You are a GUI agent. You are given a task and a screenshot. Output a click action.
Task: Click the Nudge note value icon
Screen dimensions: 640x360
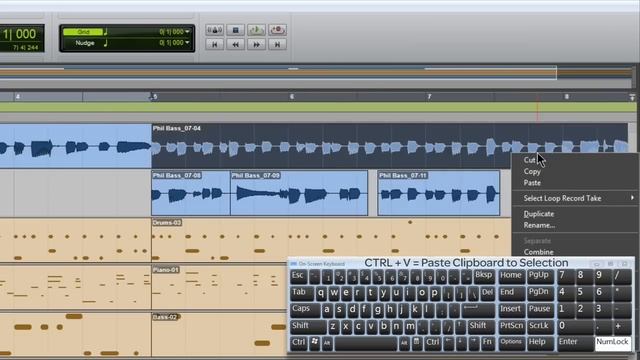[x=106, y=42]
